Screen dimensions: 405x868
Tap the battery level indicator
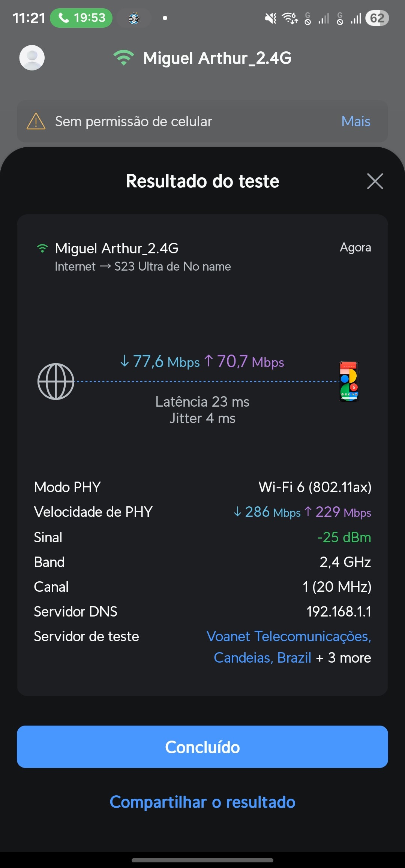click(377, 18)
